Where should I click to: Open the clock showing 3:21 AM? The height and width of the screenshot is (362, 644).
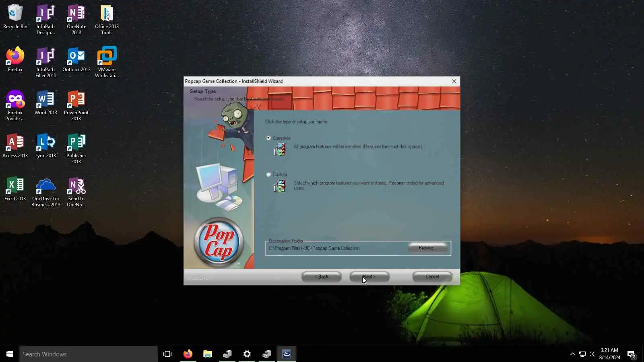609,354
